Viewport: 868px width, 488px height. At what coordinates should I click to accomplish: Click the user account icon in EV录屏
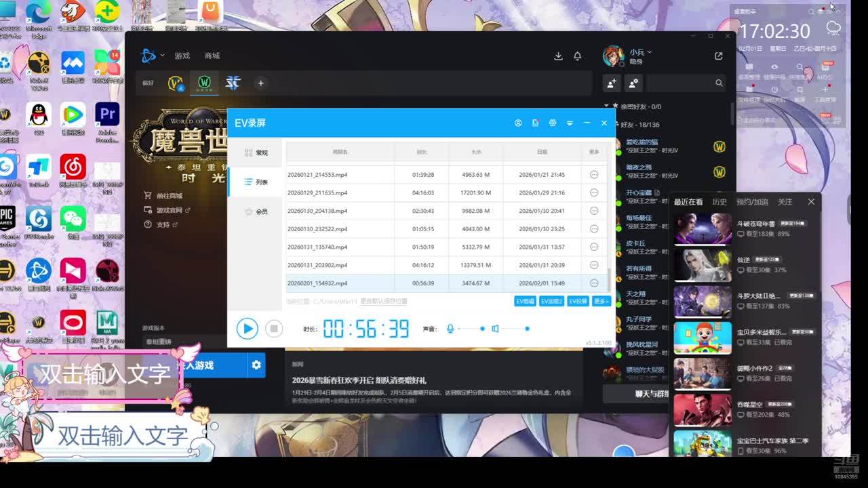tap(518, 123)
